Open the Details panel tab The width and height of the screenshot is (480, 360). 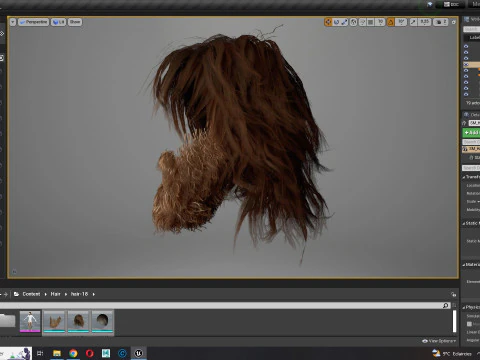471,115
